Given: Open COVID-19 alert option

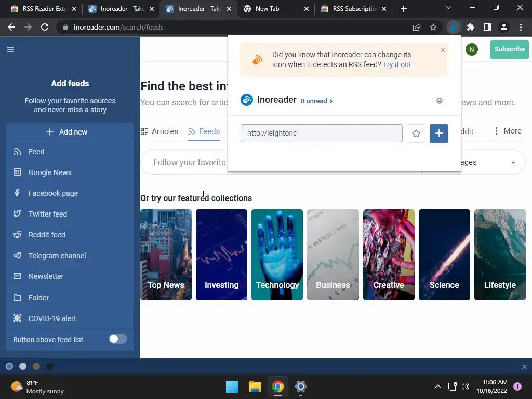Looking at the screenshot, I should click(x=70, y=318).
